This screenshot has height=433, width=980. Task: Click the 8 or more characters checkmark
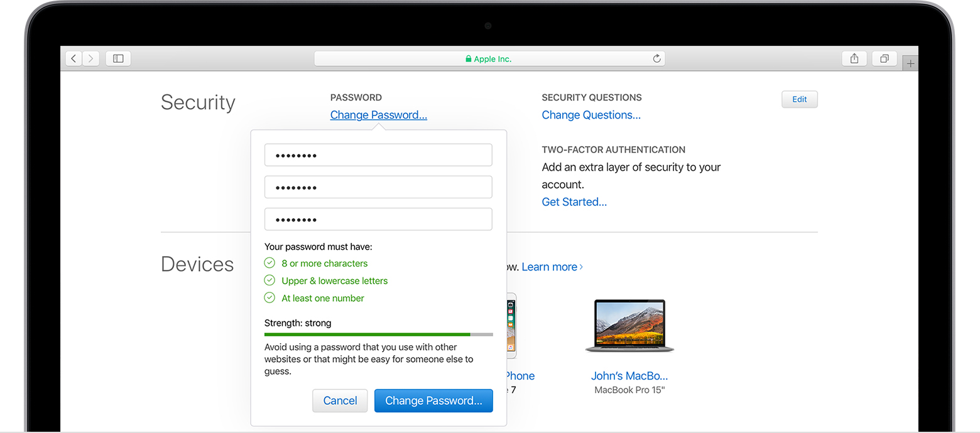269,263
